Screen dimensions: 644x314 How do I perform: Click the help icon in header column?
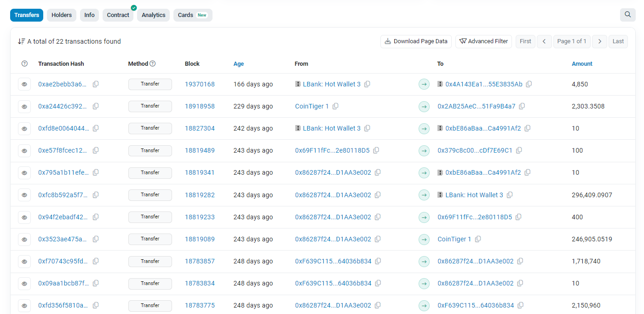25,64
